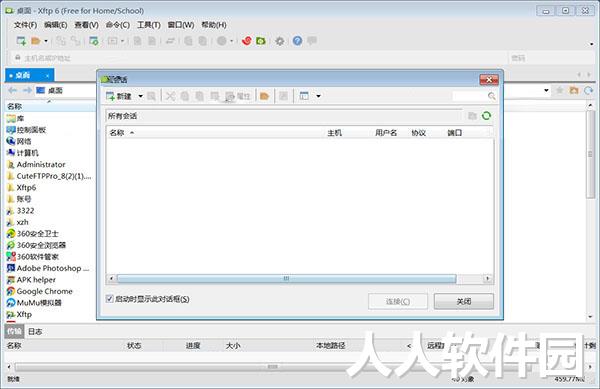Open the 窗口(W) menu

click(x=181, y=25)
